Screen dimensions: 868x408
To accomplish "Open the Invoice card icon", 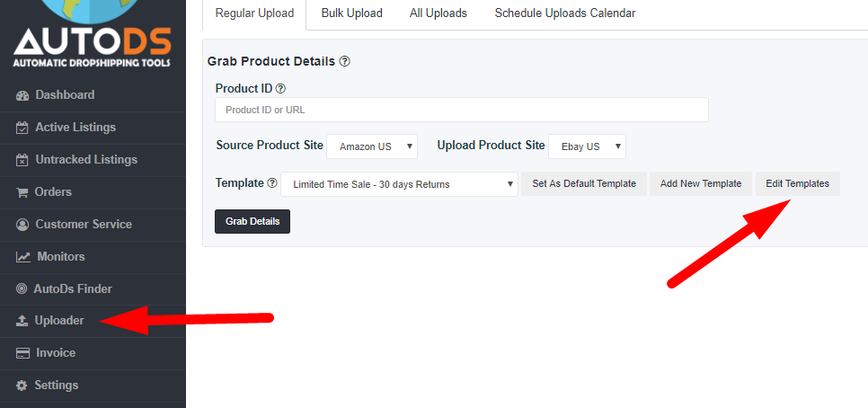I will [22, 353].
